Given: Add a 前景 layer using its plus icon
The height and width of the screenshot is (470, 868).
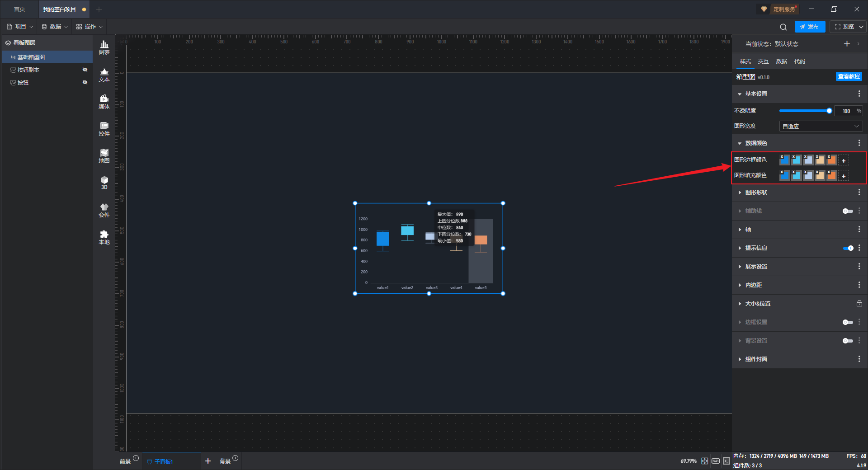Looking at the screenshot, I should 136,458.
